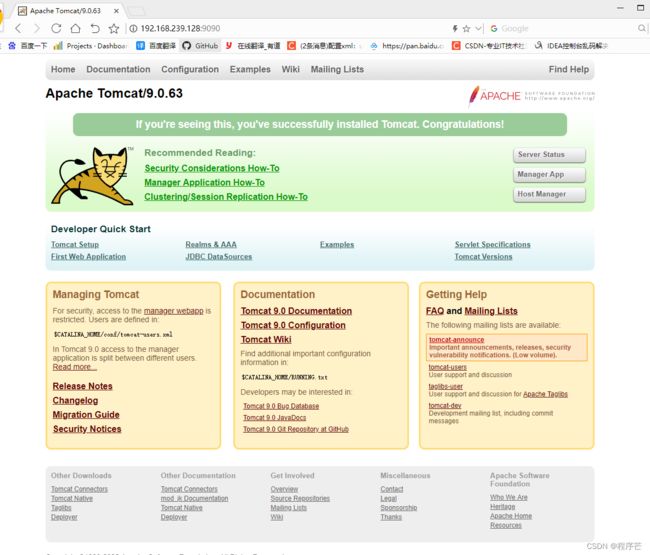
Task: Open First Web Application link
Action: pyautogui.click(x=88, y=257)
